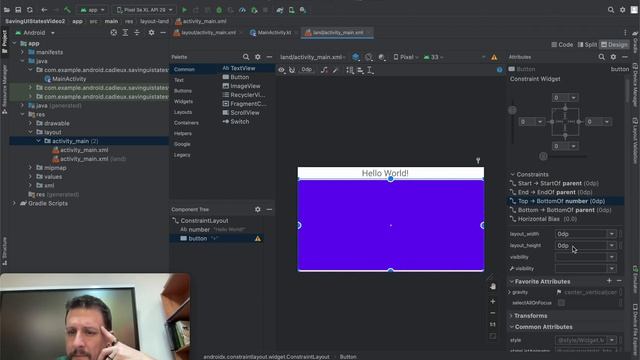Click the Save All icon

18,10
